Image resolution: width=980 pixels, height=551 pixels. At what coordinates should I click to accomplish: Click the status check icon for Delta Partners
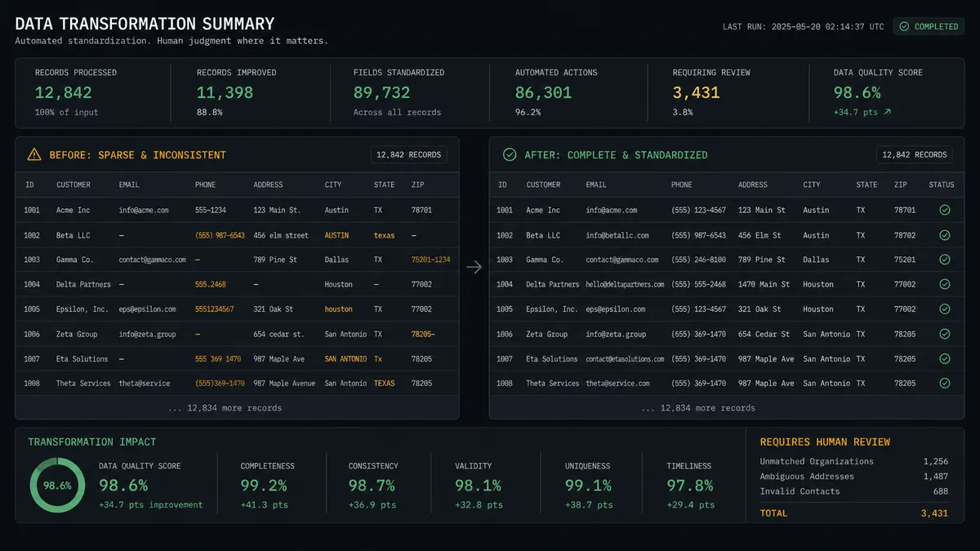coord(945,284)
